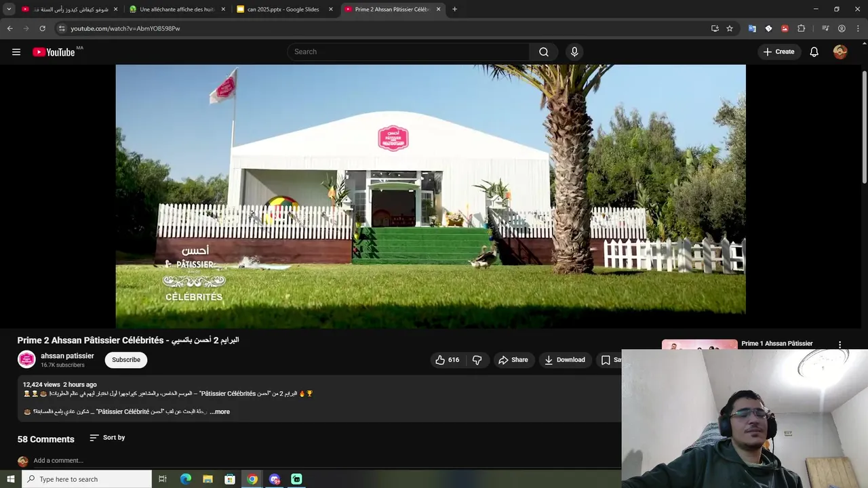The width and height of the screenshot is (868, 488).
Task: Share the Prime 2 video
Action: click(x=513, y=360)
